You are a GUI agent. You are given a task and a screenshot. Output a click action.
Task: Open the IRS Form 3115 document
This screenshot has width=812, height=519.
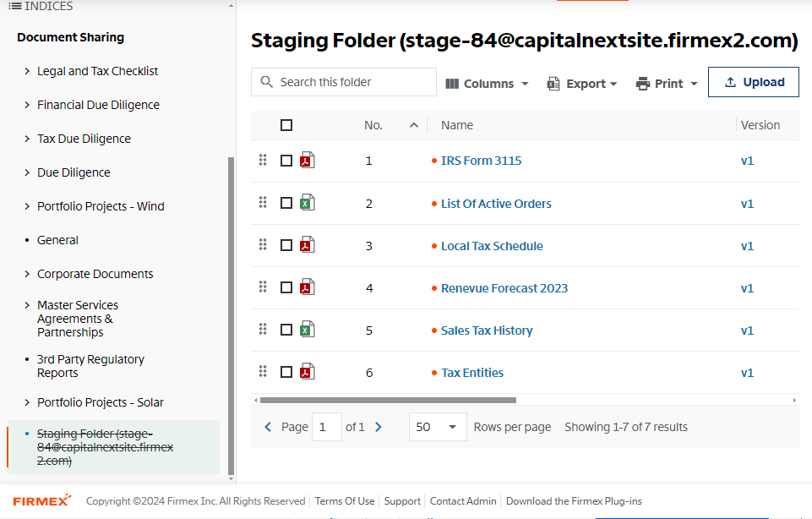pos(481,161)
